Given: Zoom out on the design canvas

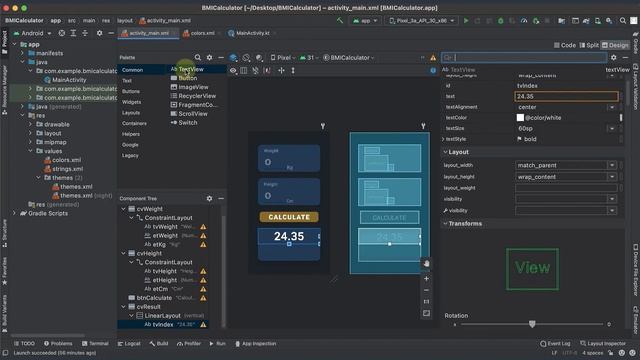Looking at the screenshot, I should pyautogui.click(x=427, y=290).
